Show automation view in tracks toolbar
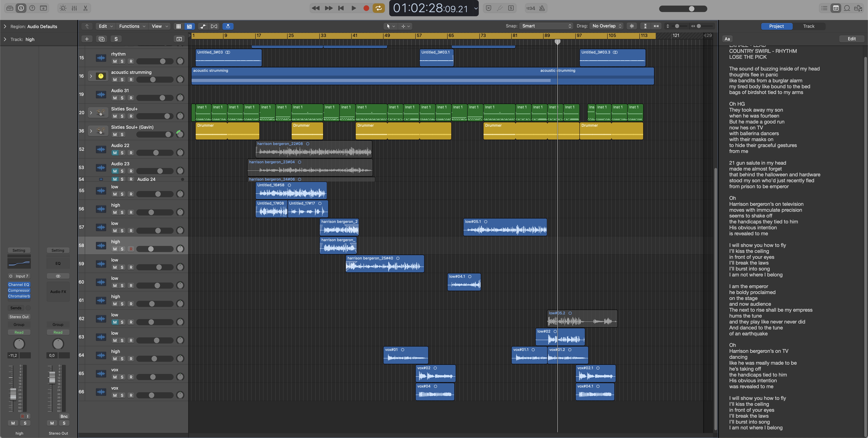 [x=203, y=26]
